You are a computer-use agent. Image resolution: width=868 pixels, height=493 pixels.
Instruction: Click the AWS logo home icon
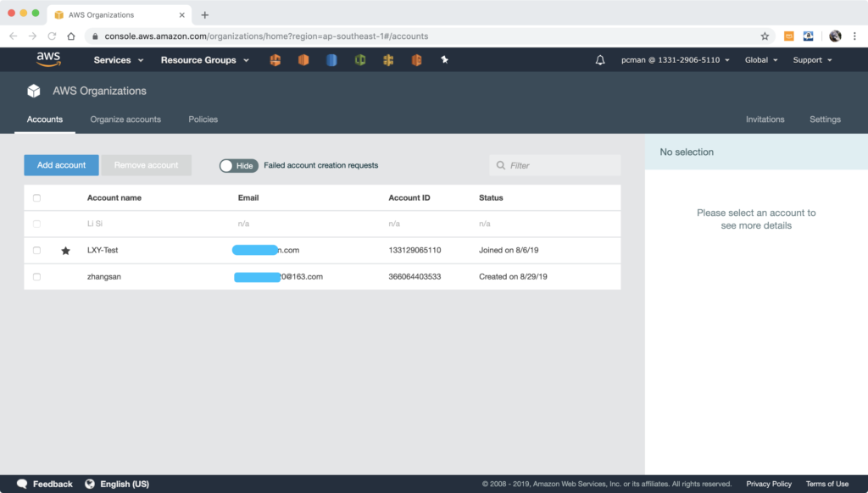48,59
